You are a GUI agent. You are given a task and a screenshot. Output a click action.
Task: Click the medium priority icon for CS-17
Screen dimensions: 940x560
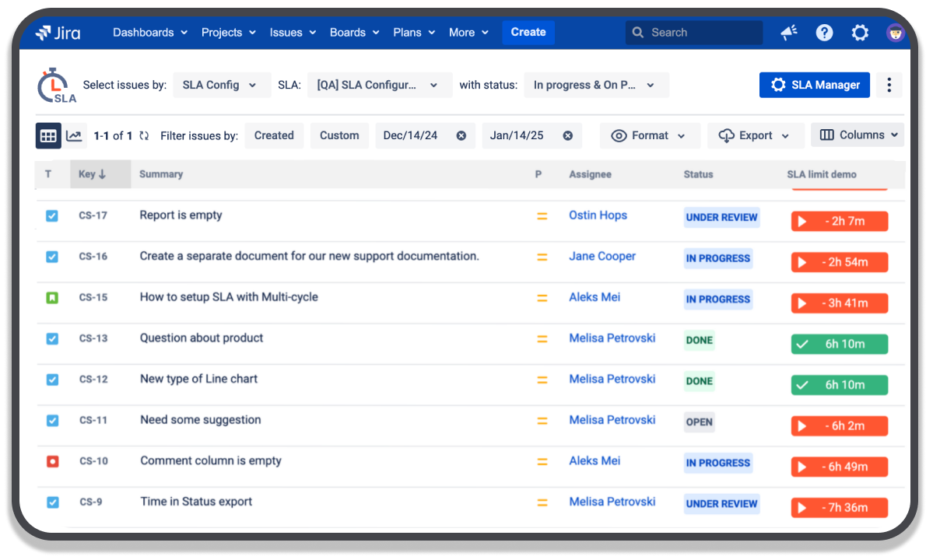[x=542, y=215]
